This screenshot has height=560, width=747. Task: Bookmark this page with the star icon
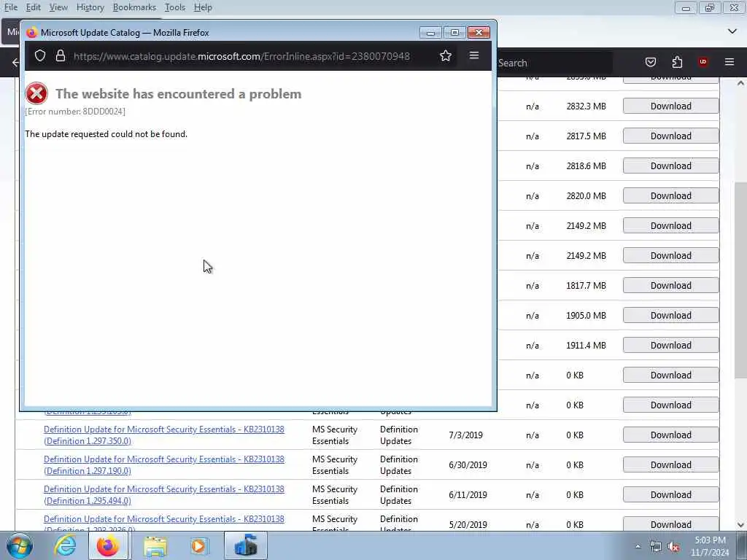(x=446, y=55)
